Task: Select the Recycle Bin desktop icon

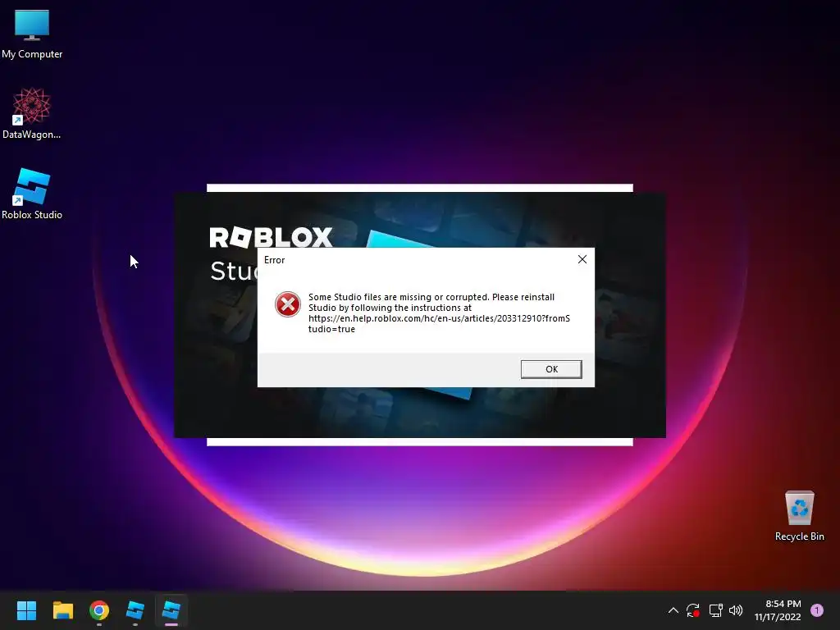Action: [x=799, y=517]
